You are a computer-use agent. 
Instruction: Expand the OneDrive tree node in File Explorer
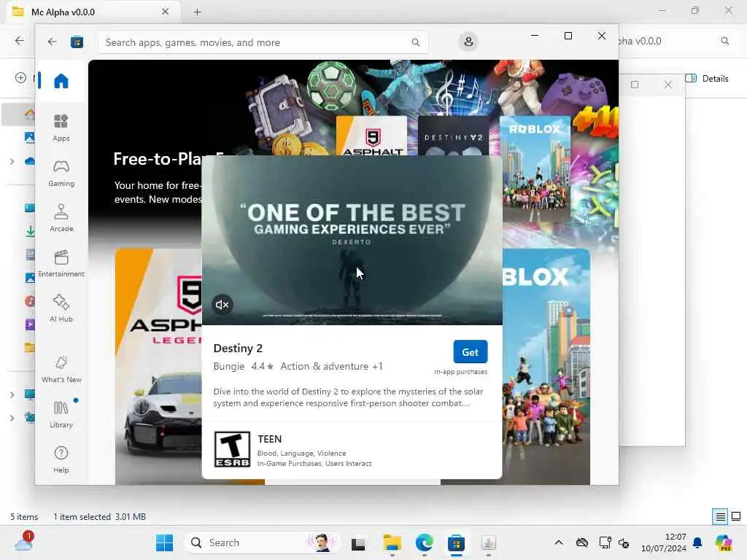[x=12, y=162]
